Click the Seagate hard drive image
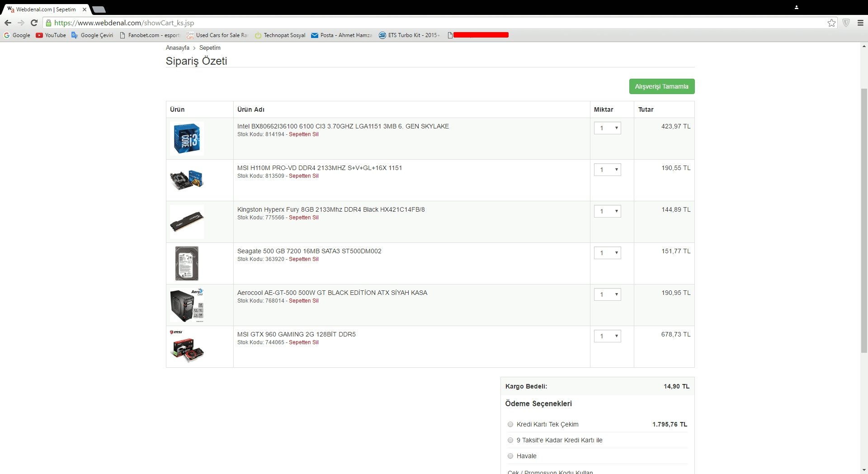868x474 pixels. 187,263
